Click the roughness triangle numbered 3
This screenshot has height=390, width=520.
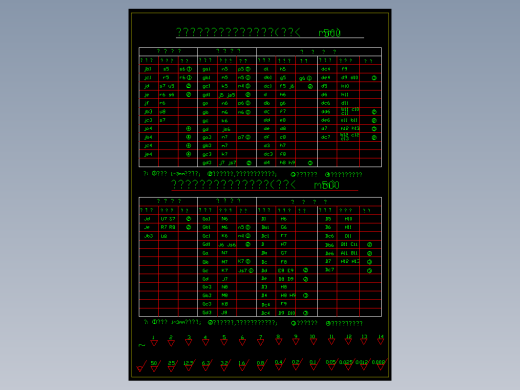[x=189, y=341]
